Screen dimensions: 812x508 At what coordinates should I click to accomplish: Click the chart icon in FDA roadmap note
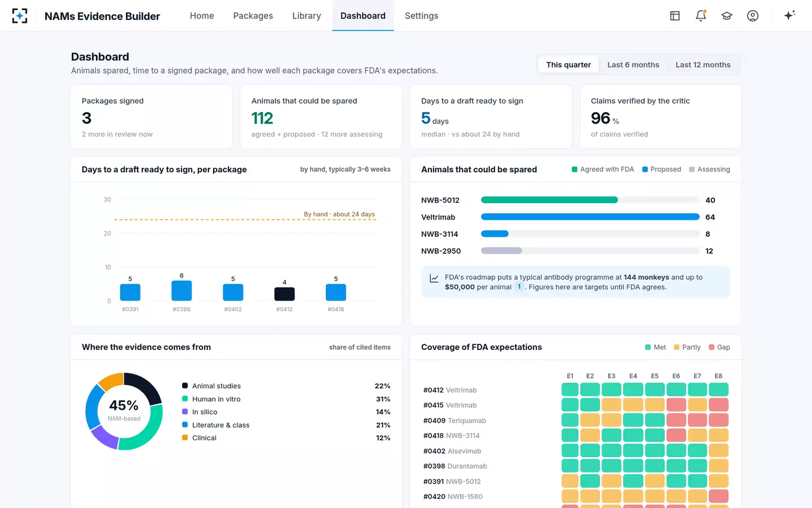point(434,278)
